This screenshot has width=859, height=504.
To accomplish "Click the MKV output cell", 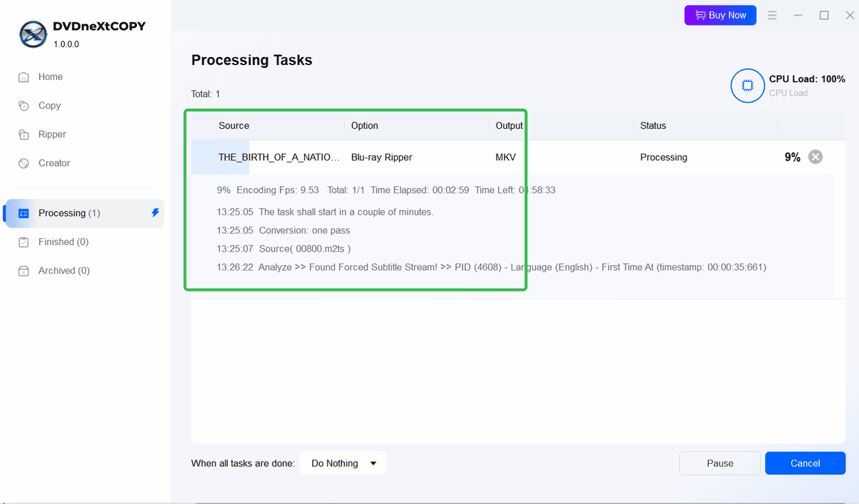I will click(x=506, y=157).
